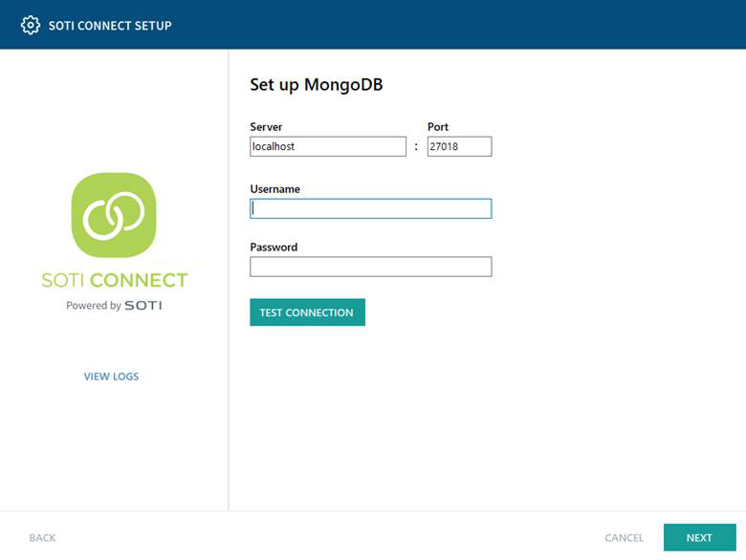The height and width of the screenshot is (560, 746).
Task: Click the Port input field
Action: pos(459,146)
